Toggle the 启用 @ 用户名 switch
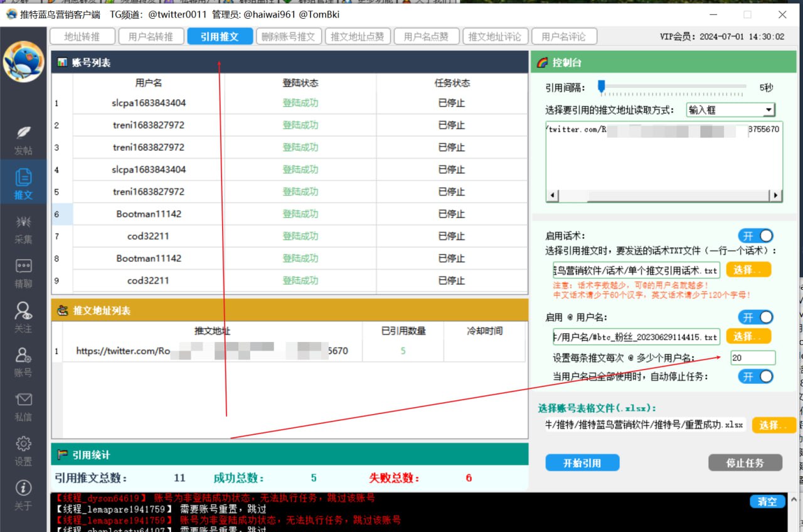The width and height of the screenshot is (803, 532). (x=755, y=317)
